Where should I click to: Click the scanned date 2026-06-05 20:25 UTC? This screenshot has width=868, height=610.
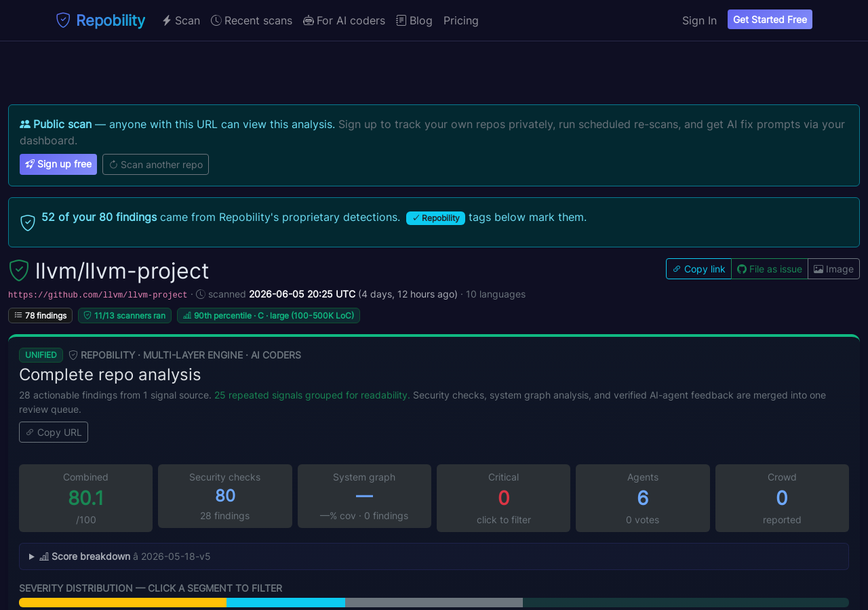tap(302, 294)
